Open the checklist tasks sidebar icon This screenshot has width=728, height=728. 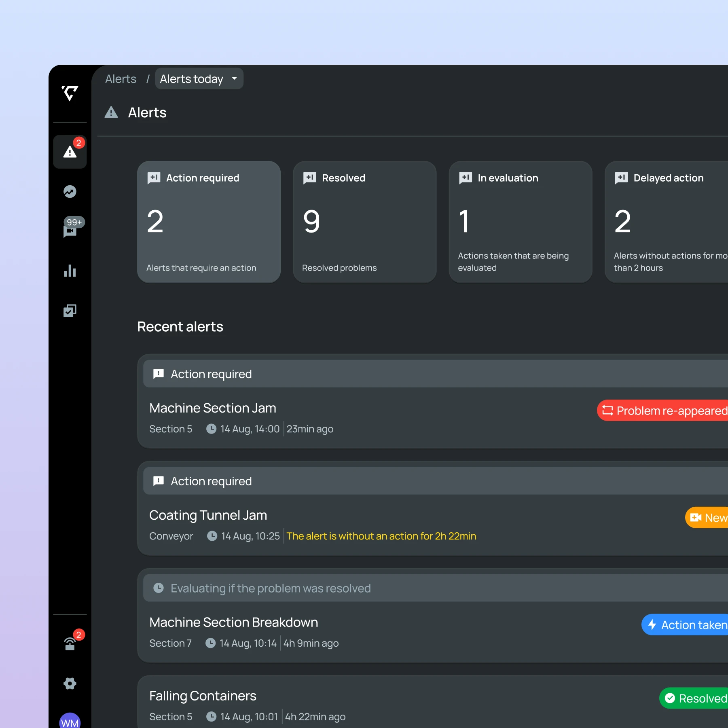pyautogui.click(x=70, y=311)
